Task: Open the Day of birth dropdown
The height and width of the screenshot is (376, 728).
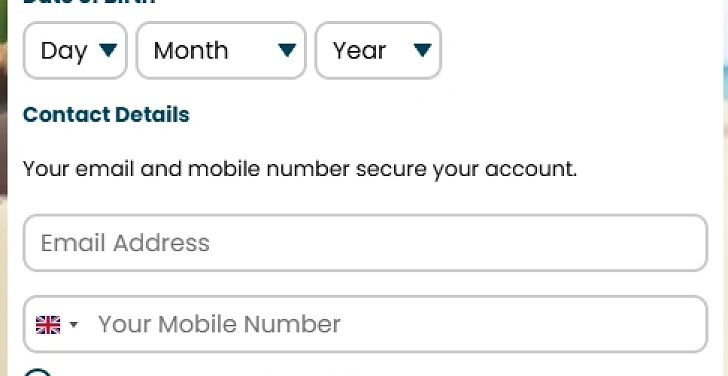Action: [75, 50]
